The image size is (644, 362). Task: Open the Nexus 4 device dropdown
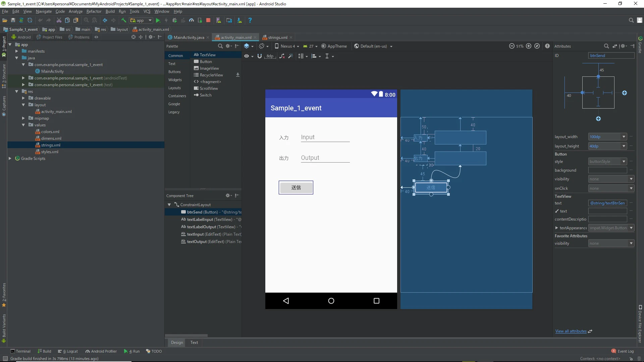[287, 46]
